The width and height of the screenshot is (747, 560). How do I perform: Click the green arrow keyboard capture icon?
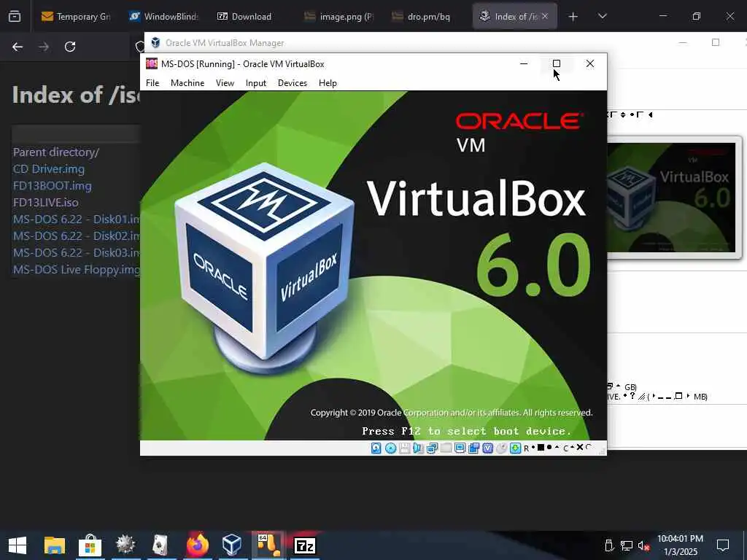(x=515, y=448)
